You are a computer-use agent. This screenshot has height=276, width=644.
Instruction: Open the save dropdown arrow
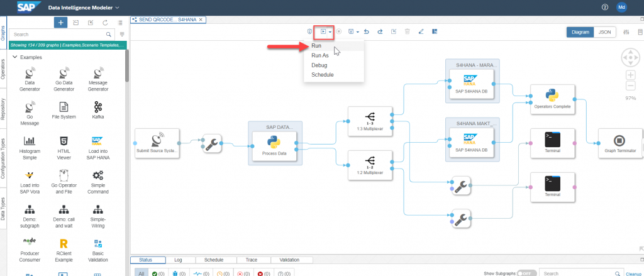[x=358, y=31]
